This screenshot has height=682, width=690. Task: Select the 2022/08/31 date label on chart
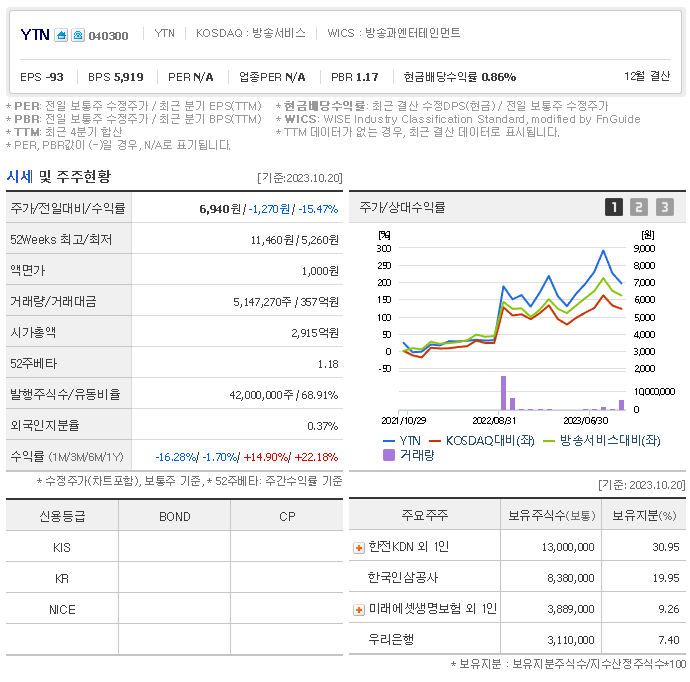[494, 421]
